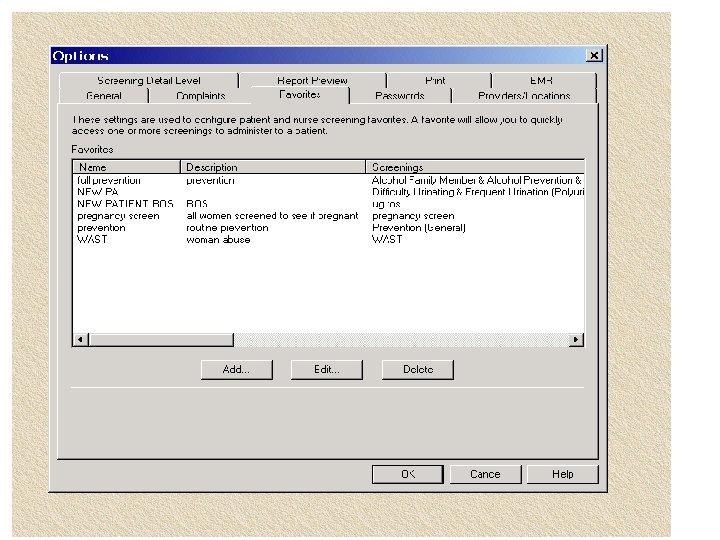
Task: Sort by the Screenings column header
Action: coord(475,167)
